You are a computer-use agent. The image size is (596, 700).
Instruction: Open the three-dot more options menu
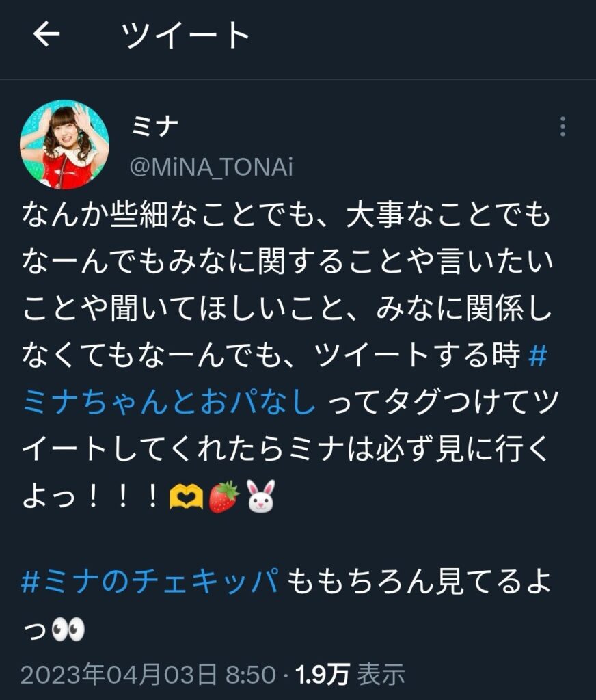click(x=563, y=126)
